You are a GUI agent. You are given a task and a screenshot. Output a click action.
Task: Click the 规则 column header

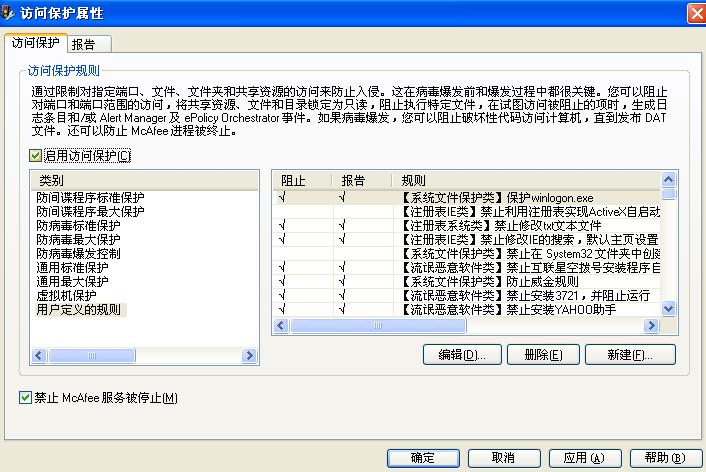tap(412, 181)
